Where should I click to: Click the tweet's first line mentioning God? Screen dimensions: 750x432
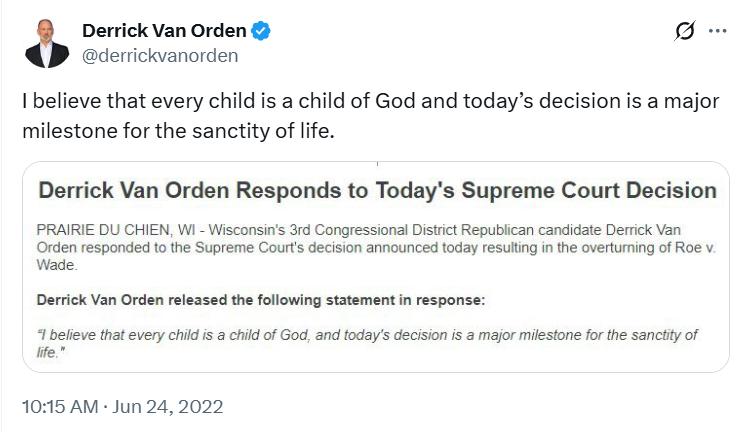tap(370, 101)
